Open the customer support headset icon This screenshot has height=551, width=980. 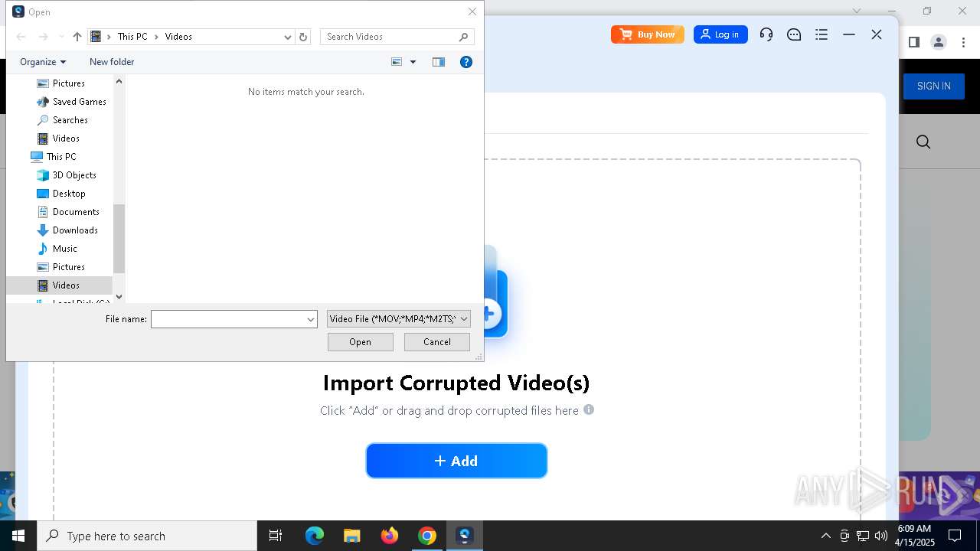(766, 34)
